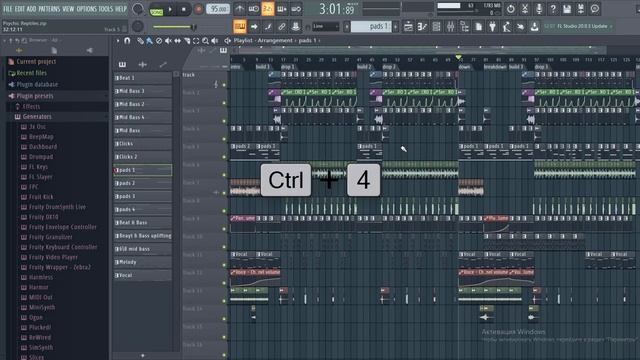
Task: Open the plugin picker plug icon
Action: 492,27
